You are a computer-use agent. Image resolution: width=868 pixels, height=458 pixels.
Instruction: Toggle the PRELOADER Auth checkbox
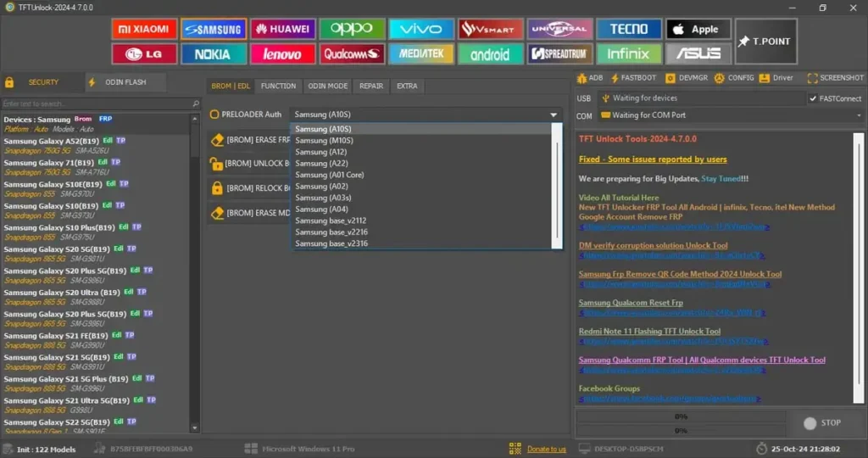coord(214,114)
